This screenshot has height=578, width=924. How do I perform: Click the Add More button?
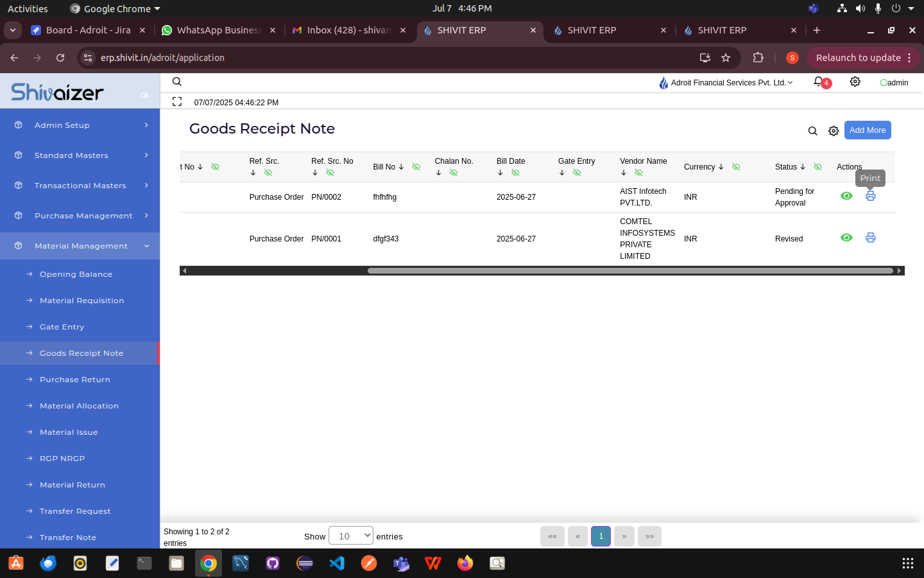pos(867,130)
